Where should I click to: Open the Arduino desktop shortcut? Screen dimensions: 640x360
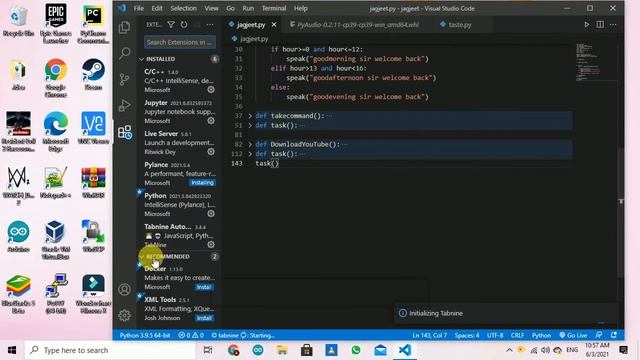(x=18, y=236)
